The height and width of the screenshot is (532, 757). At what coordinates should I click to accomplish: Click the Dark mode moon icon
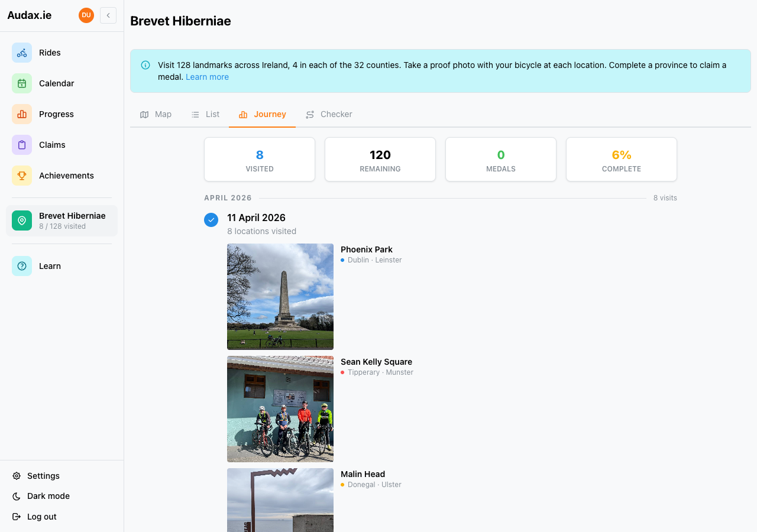17,496
